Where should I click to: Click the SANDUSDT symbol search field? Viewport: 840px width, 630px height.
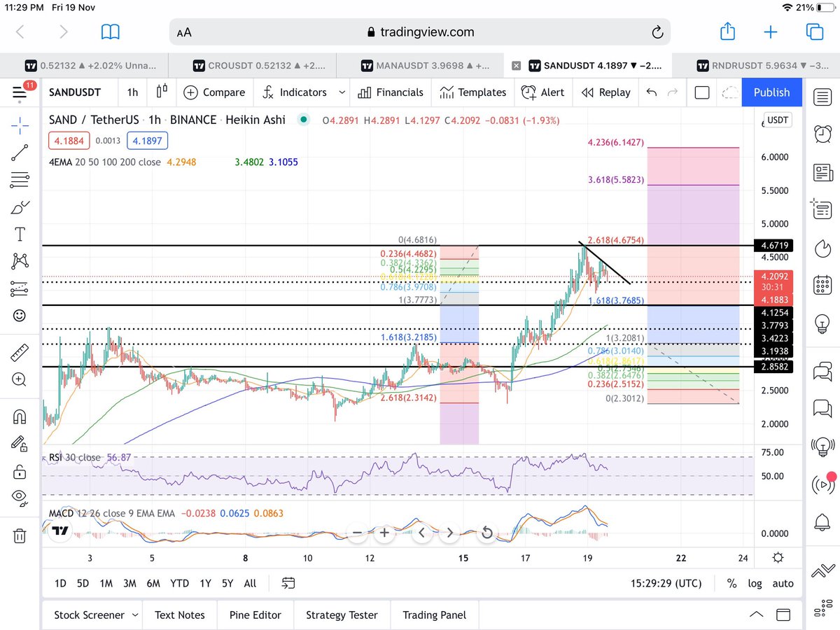[x=74, y=92]
